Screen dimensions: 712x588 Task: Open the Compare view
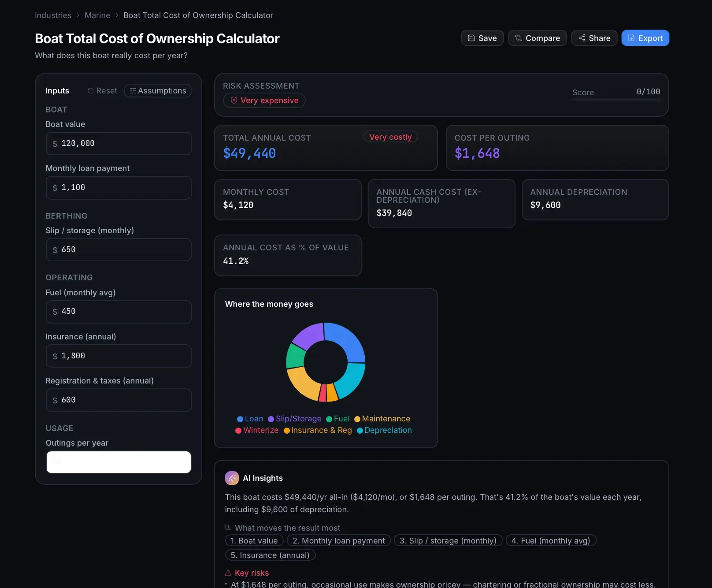tap(537, 38)
